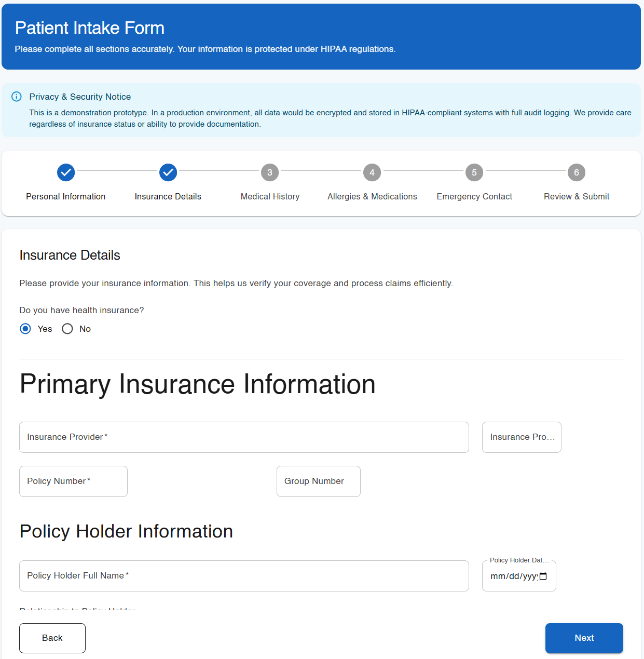Click step 6 Review & Submit circle
The width and height of the screenshot is (644, 659).
[577, 172]
